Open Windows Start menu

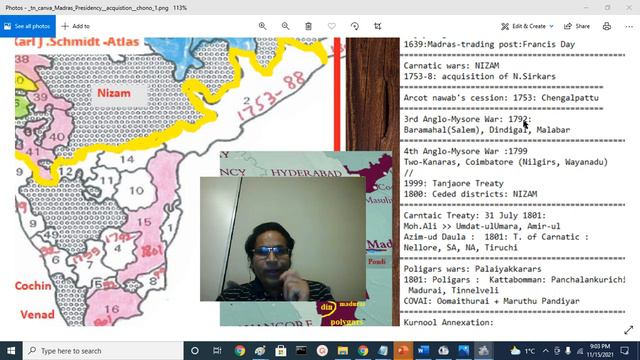[11, 351]
